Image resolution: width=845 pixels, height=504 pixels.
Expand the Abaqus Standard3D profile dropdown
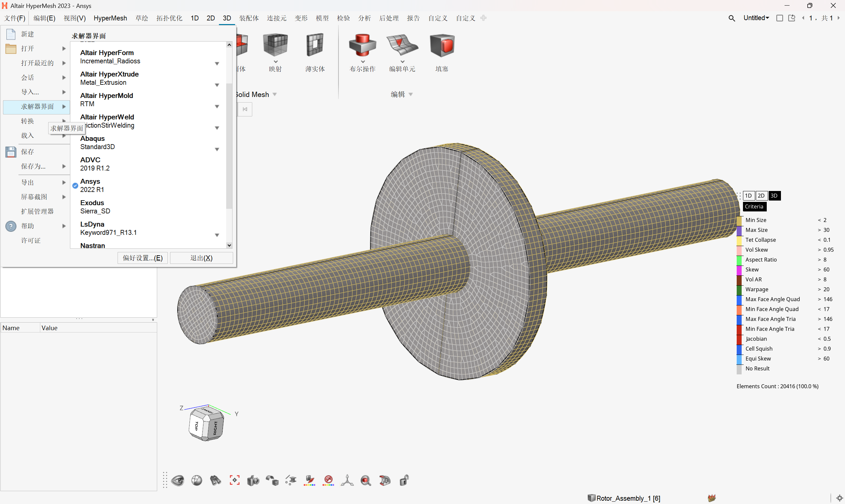tap(217, 149)
